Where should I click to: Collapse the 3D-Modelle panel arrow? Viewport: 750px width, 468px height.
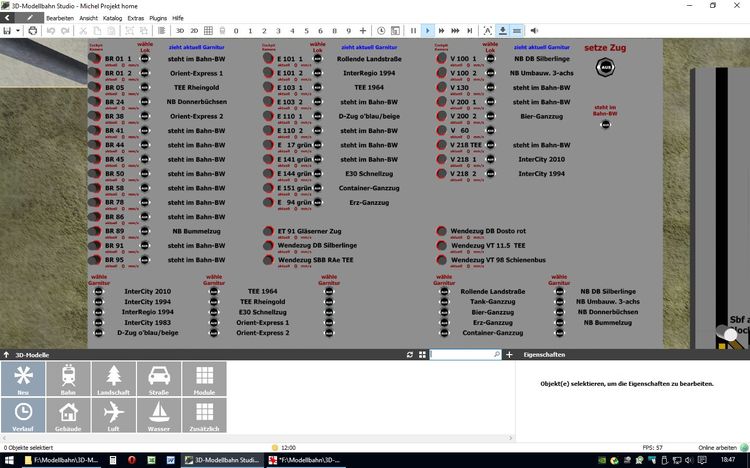click(6, 355)
